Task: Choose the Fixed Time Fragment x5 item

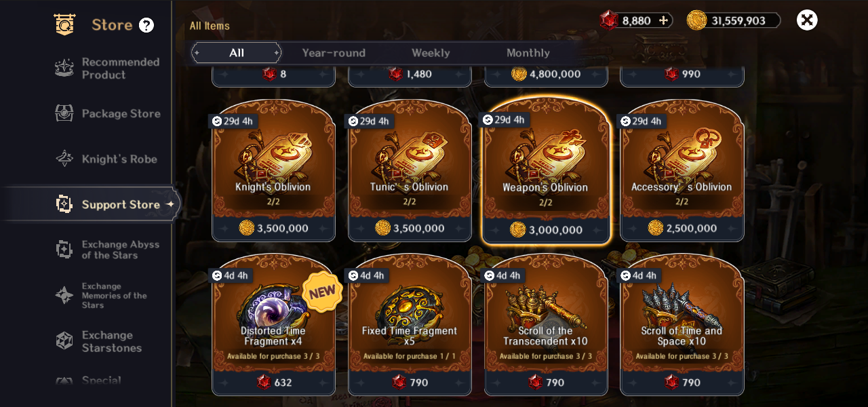Action: [410, 324]
